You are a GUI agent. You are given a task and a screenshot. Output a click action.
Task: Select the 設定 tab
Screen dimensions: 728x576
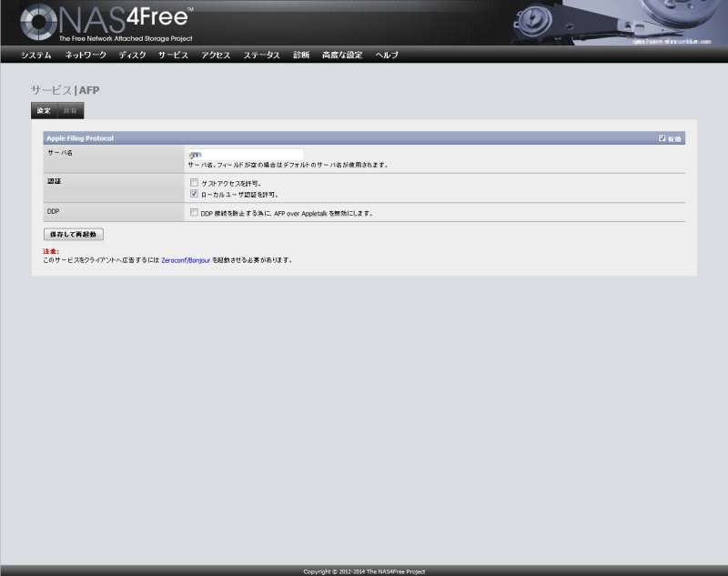44,110
